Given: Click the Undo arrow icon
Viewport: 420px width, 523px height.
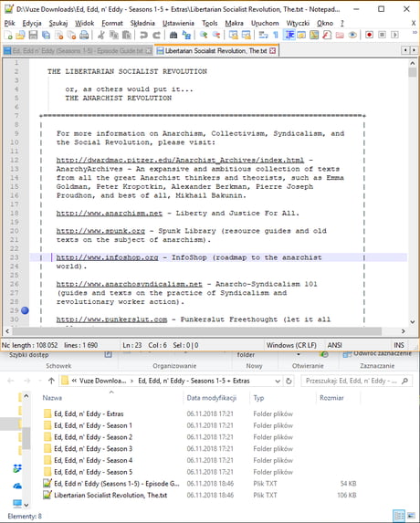Looking at the screenshot, I should pos(143,35).
